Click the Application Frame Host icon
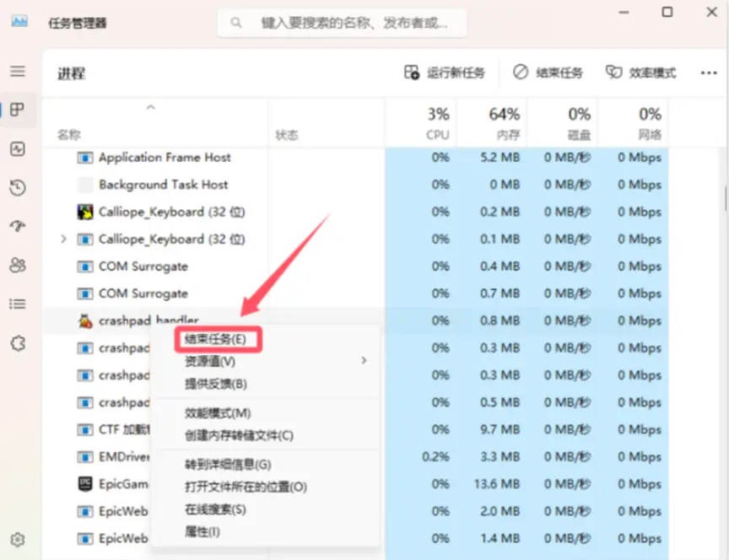 click(84, 158)
